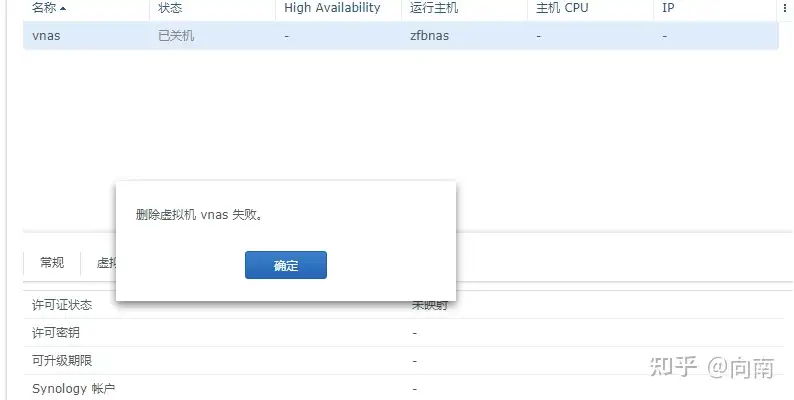Click the 运行主机 column header
The image size is (794, 400).
[464, 9]
